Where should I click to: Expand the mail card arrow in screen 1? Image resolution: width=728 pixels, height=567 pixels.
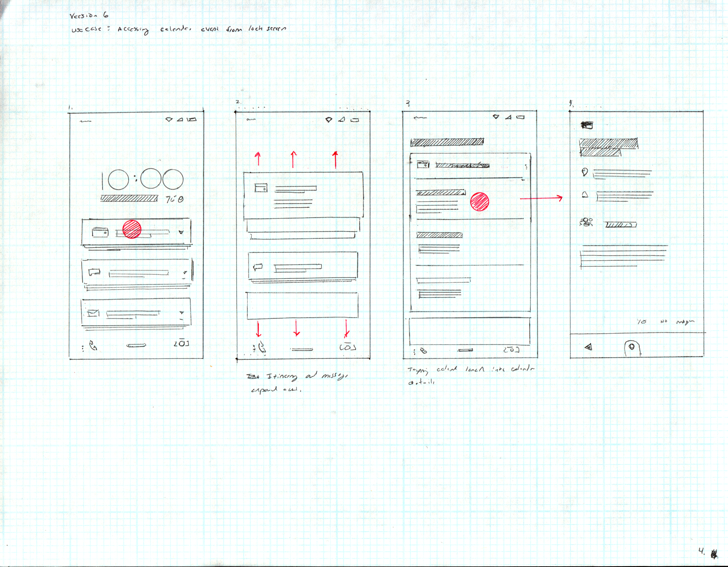pyautogui.click(x=181, y=313)
